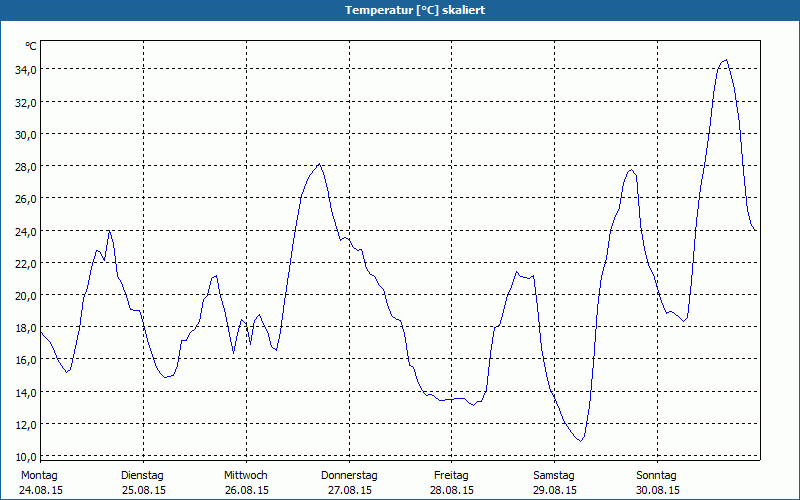Select the Samstag 29.08.15 axis label
This screenshot has width=800, height=500.
554,483
